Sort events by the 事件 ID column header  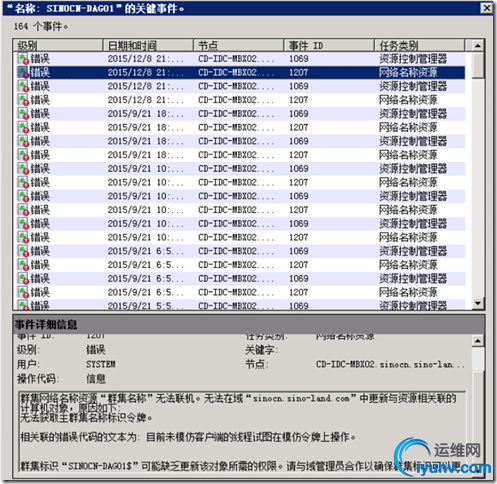coord(329,45)
